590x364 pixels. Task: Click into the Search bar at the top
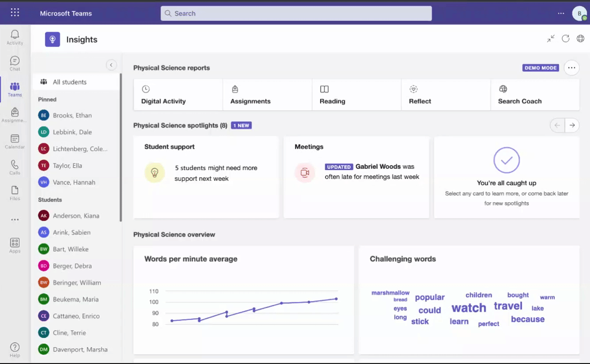coord(296,13)
